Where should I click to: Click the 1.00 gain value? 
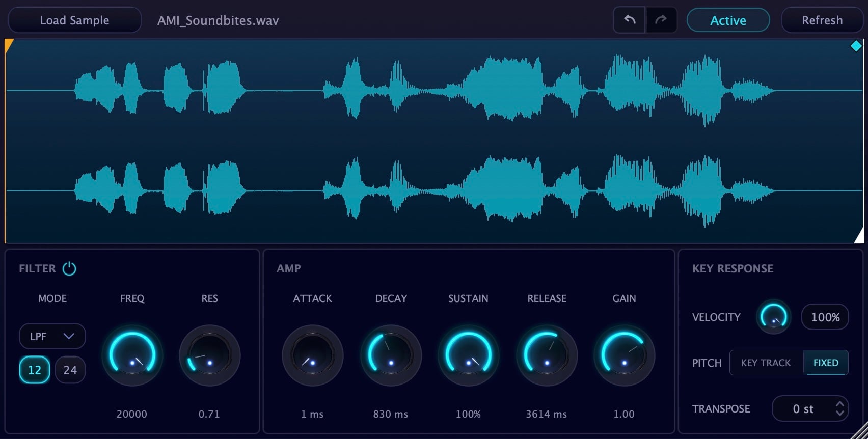624,414
